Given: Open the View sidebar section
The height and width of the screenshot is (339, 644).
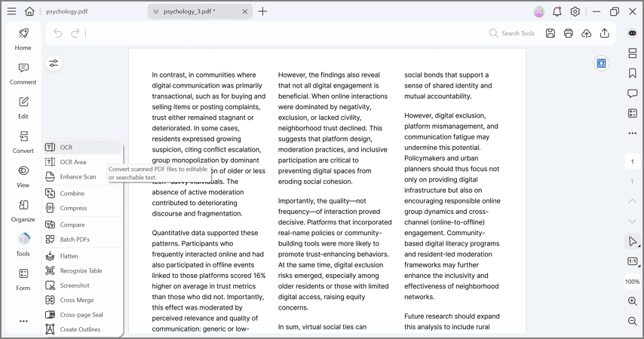Looking at the screenshot, I should point(23,177).
